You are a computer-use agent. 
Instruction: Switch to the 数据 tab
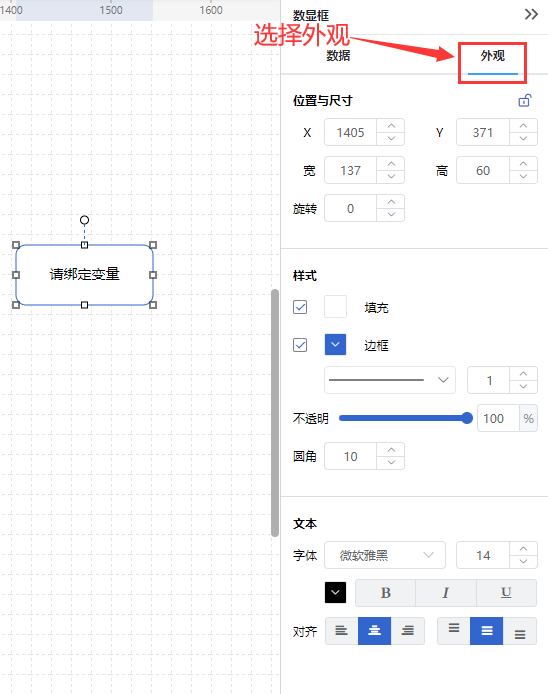click(x=338, y=56)
